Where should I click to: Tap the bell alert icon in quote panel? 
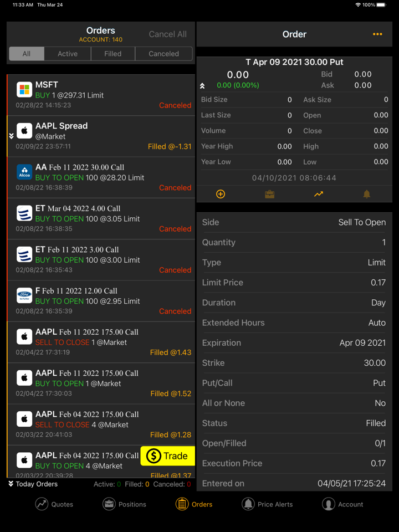pos(367,194)
